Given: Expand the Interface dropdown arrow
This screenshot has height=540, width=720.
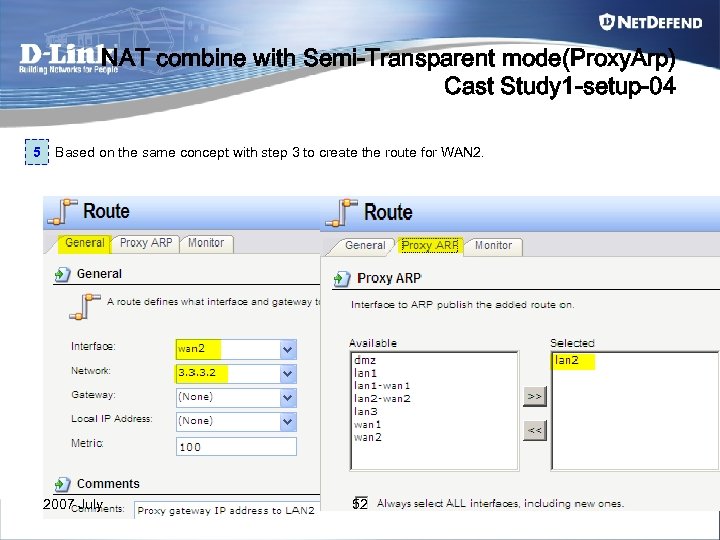Looking at the screenshot, I should [288, 349].
